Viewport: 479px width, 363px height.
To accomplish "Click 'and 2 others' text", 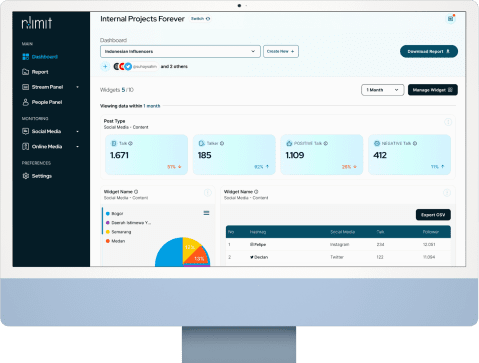I will point(174,66).
